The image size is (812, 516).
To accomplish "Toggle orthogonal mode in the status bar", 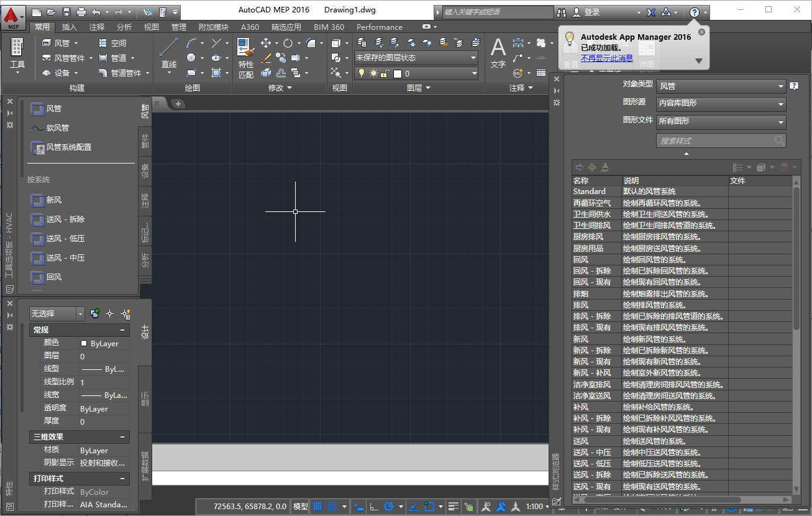I will [x=375, y=505].
